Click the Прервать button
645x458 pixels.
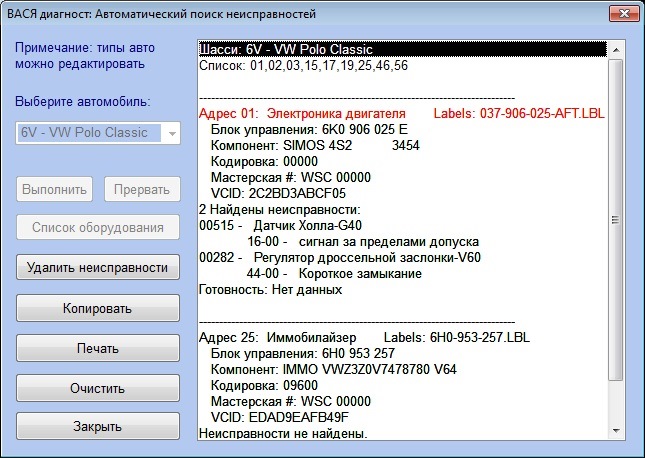click(x=142, y=189)
